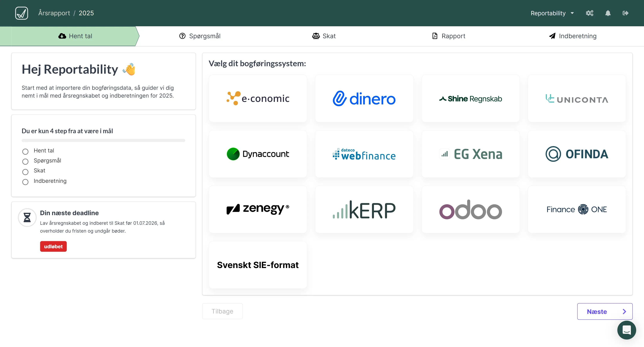
Task: Open the Reportability account dropdown
Action: click(x=552, y=13)
